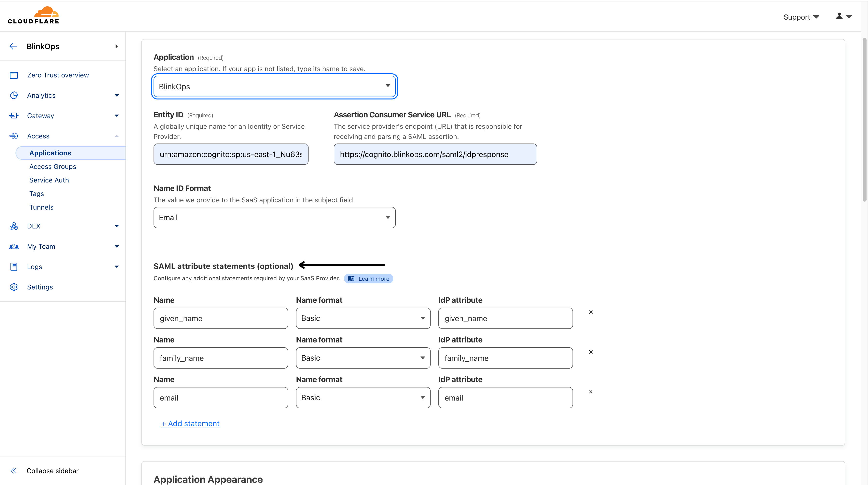The height and width of the screenshot is (485, 868).
Task: Click the Cloudflare logo
Action: [x=33, y=15]
